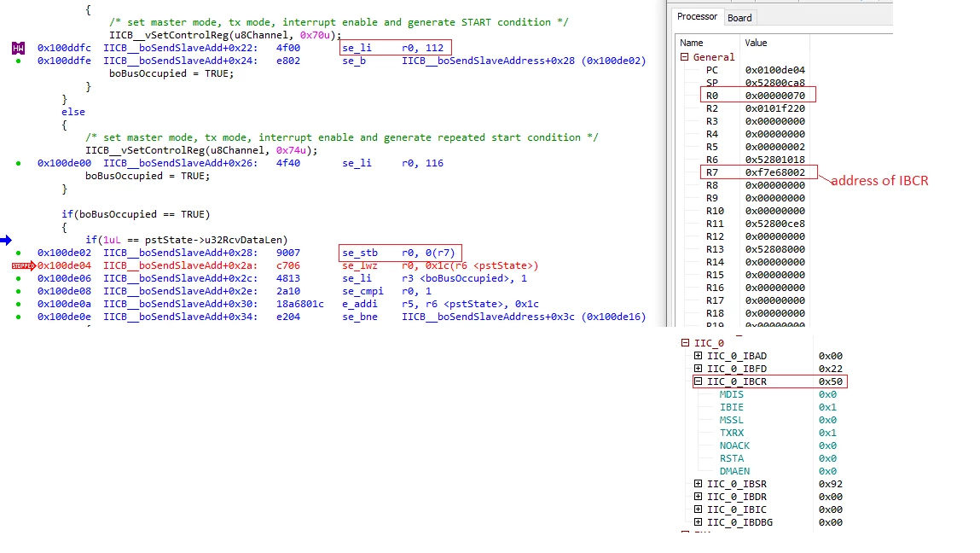Screen dimensions: 980x553
Task: Expand the IIC_0_IBSR register
Action: click(699, 484)
